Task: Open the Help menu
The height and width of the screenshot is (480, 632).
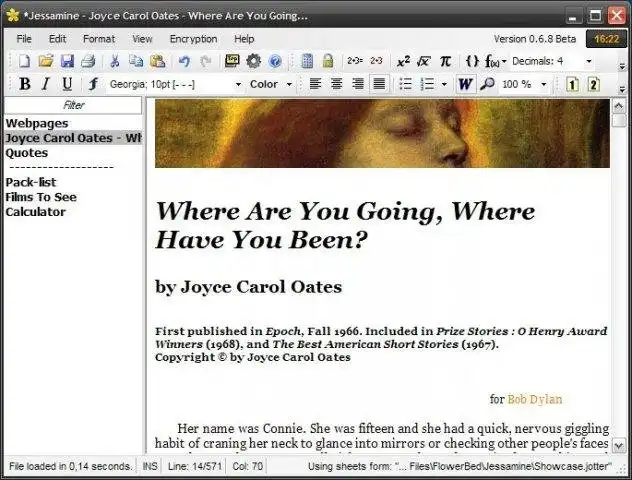Action: [244, 39]
